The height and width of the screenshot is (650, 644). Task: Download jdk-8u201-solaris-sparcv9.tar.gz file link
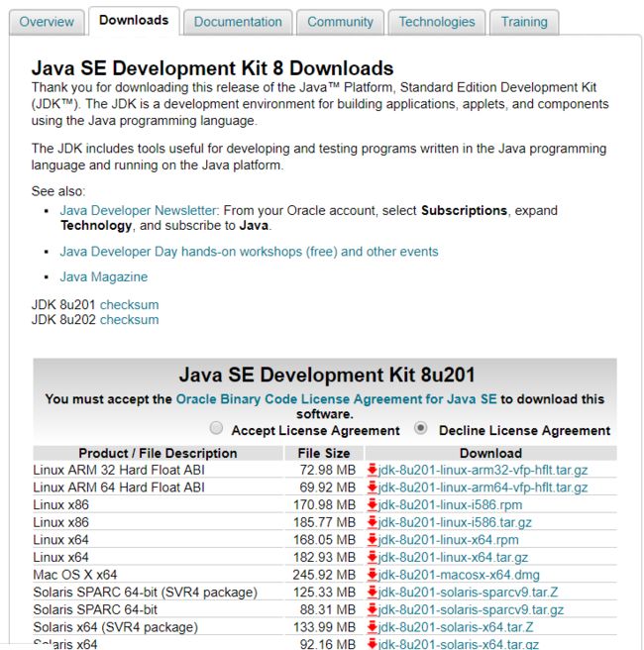pos(471,609)
